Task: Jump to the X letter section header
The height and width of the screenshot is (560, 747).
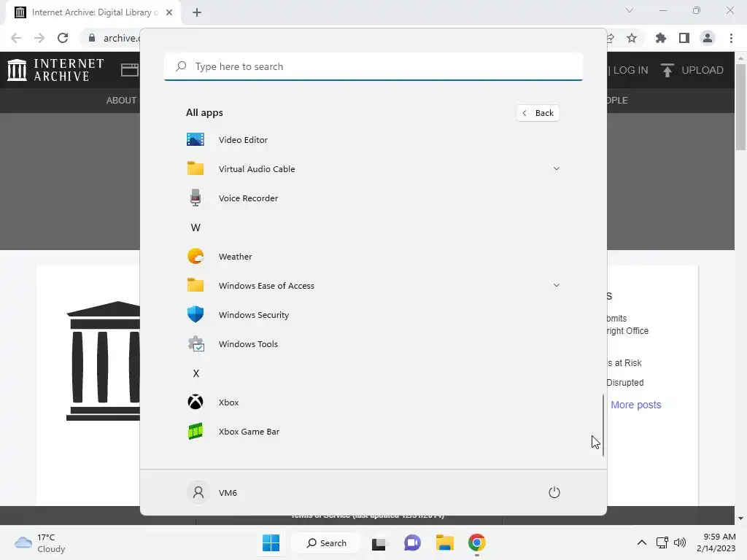Action: coord(196,373)
